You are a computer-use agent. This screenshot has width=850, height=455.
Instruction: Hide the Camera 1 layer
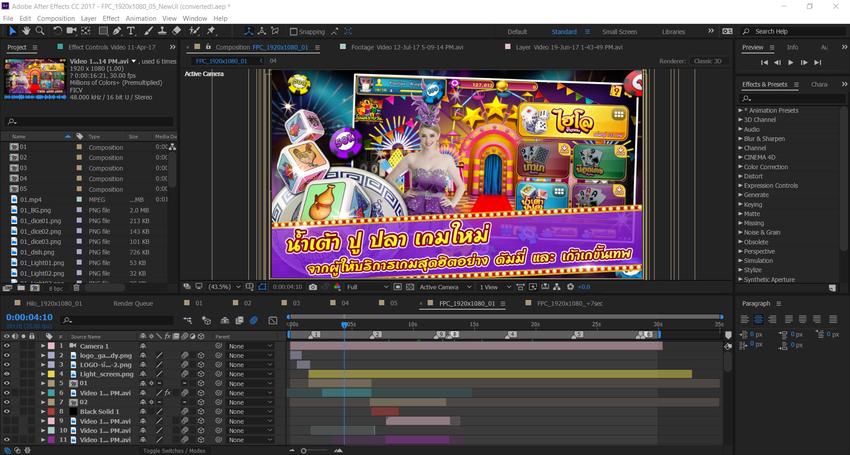point(7,346)
